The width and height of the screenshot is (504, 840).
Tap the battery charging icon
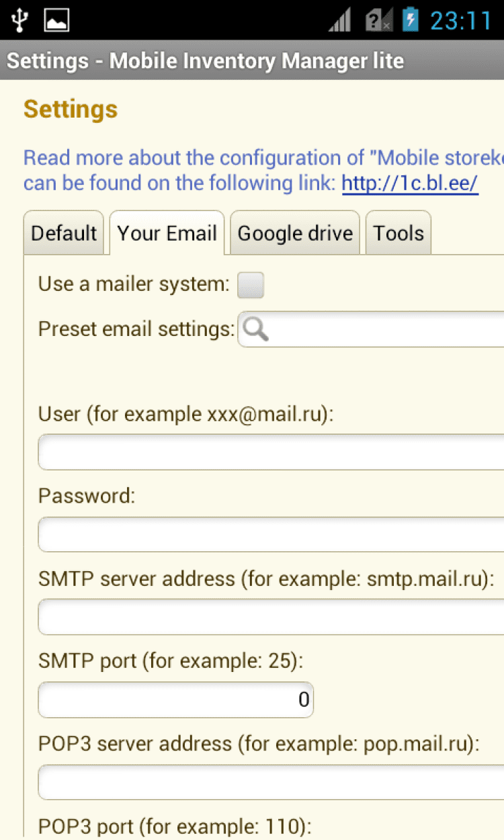click(410, 20)
